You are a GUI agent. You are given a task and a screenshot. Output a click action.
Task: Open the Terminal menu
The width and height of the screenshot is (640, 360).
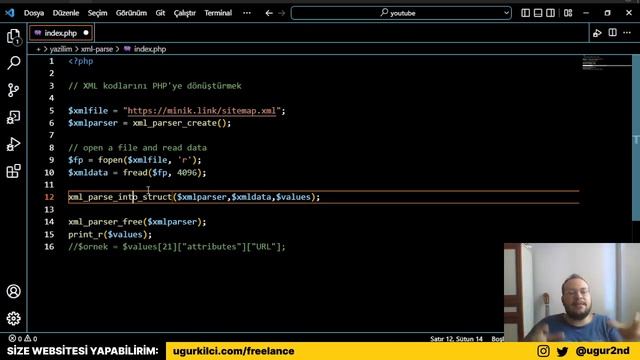(218, 13)
